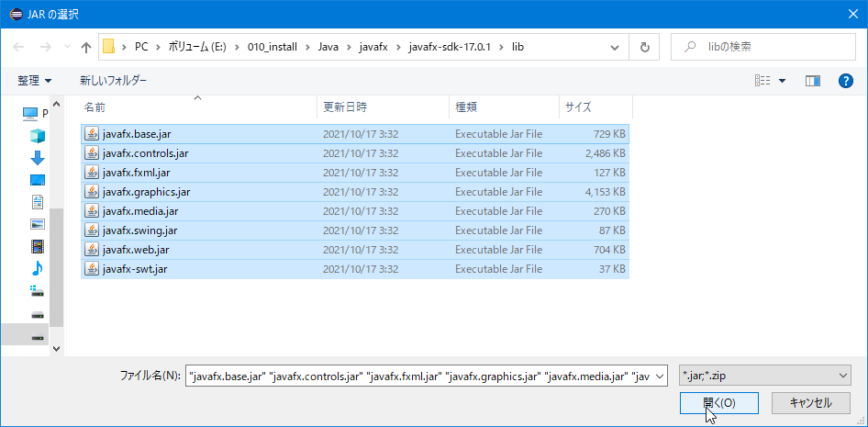The width and height of the screenshot is (868, 427).
Task: Click 010_install breadcrumb
Action: point(273,48)
